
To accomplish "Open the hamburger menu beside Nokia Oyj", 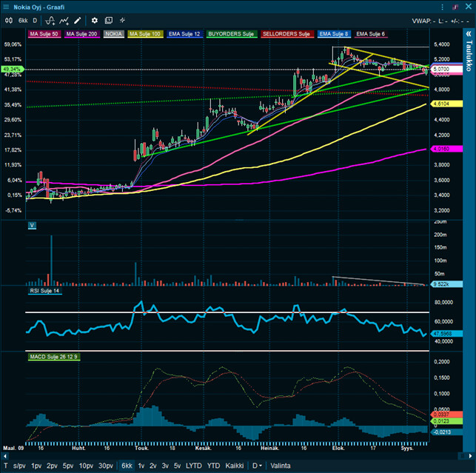I will [x=6, y=7].
